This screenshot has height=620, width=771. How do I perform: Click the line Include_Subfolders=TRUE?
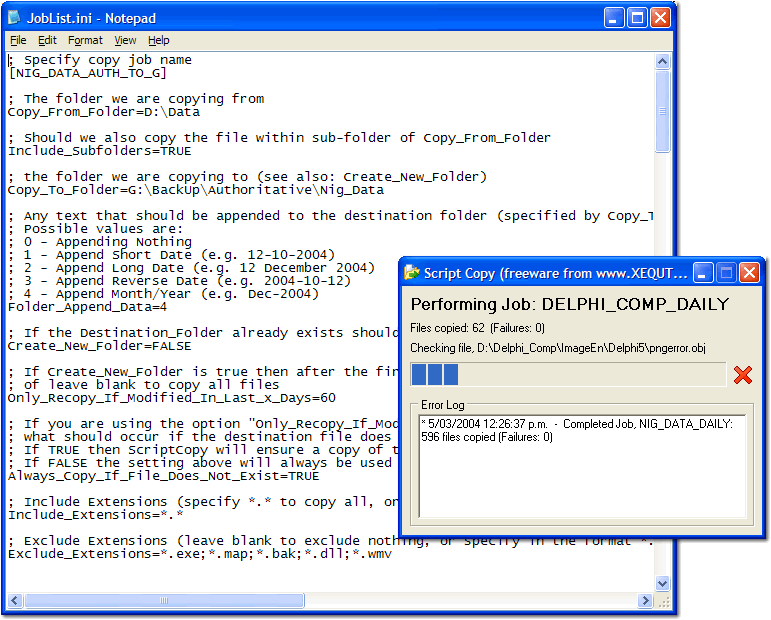[x=99, y=151]
